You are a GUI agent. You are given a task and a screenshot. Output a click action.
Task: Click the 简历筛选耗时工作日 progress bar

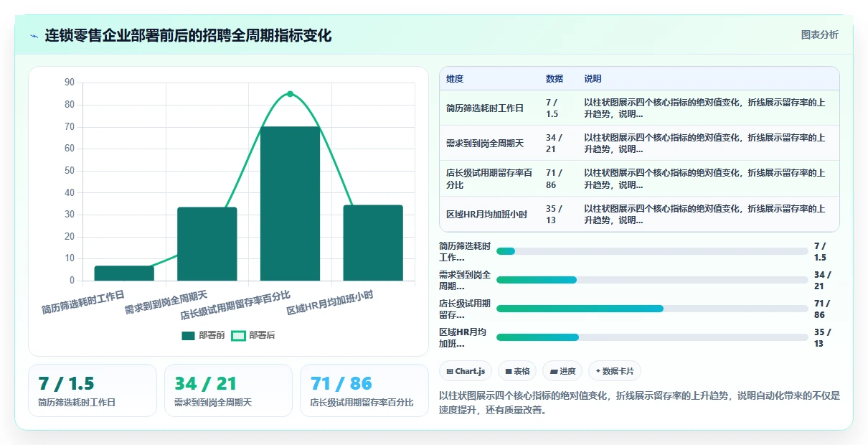tap(652, 251)
